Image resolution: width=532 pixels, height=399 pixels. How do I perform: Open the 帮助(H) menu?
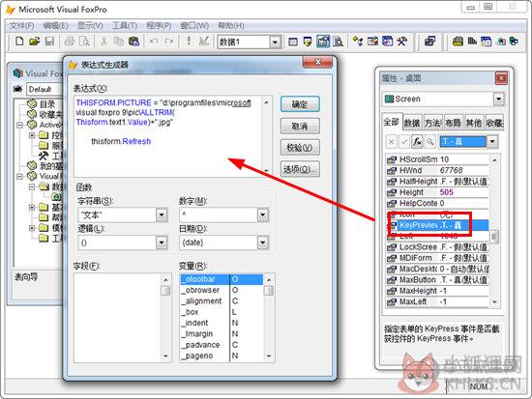pos(231,26)
